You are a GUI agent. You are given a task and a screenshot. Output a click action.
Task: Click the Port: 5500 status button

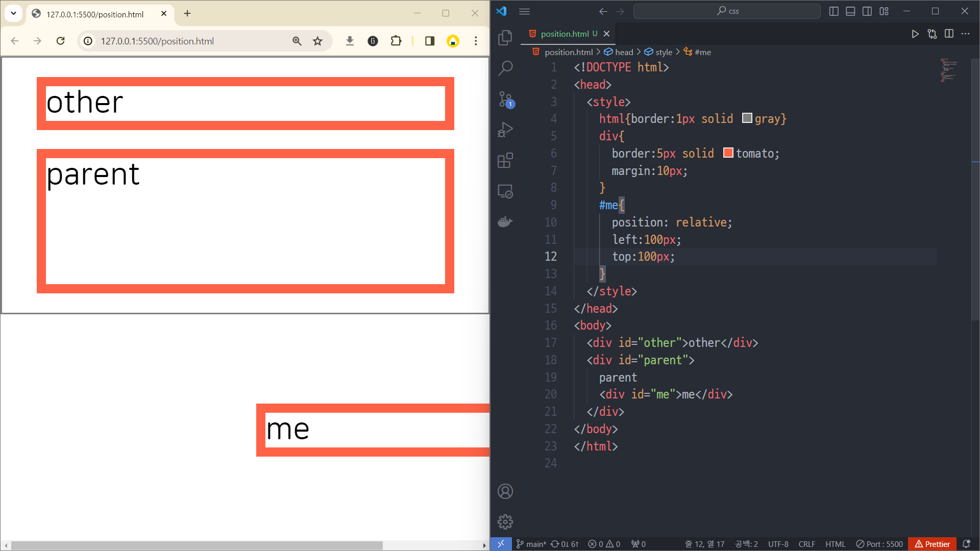pos(879,544)
